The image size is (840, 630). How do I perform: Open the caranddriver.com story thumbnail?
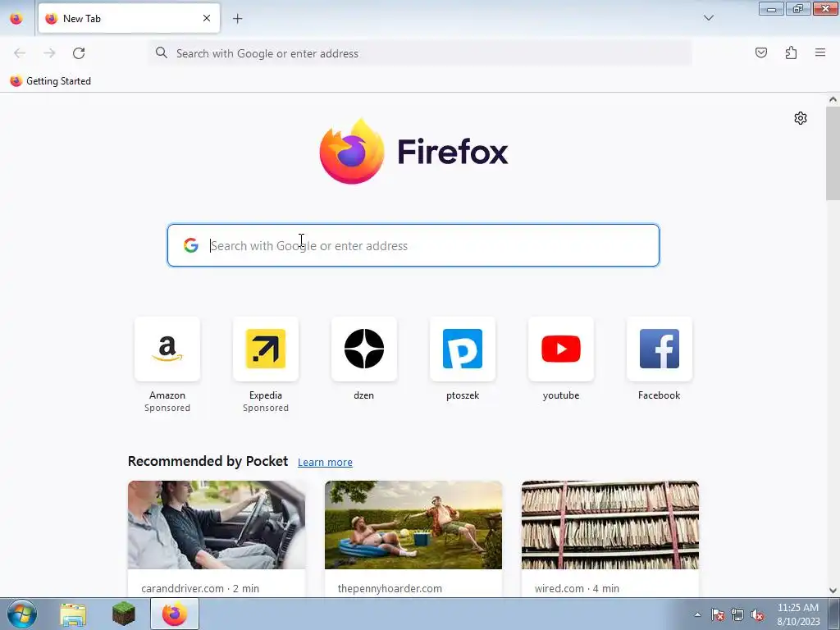click(x=217, y=524)
